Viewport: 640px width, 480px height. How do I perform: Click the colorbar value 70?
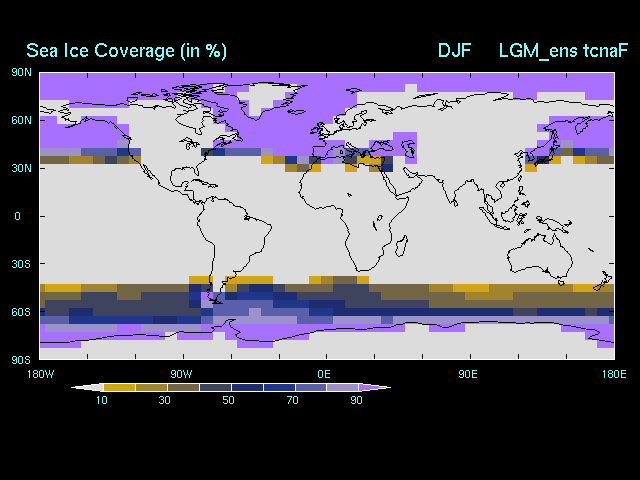tap(292, 400)
